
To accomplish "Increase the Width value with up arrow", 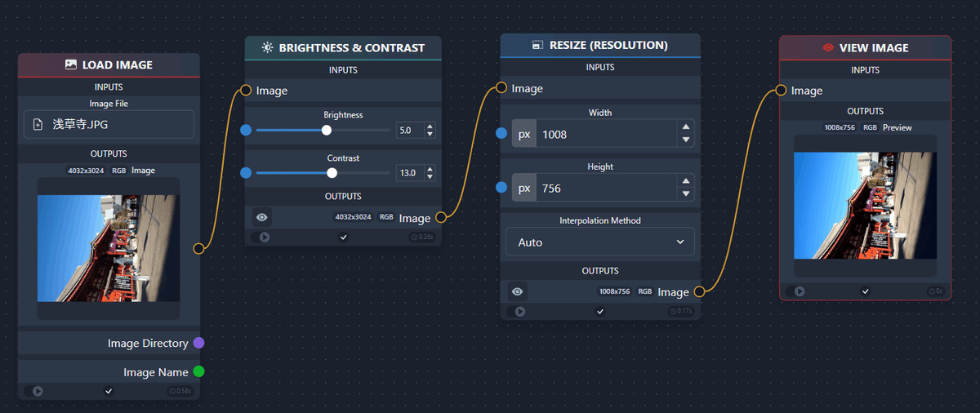I will point(686,127).
